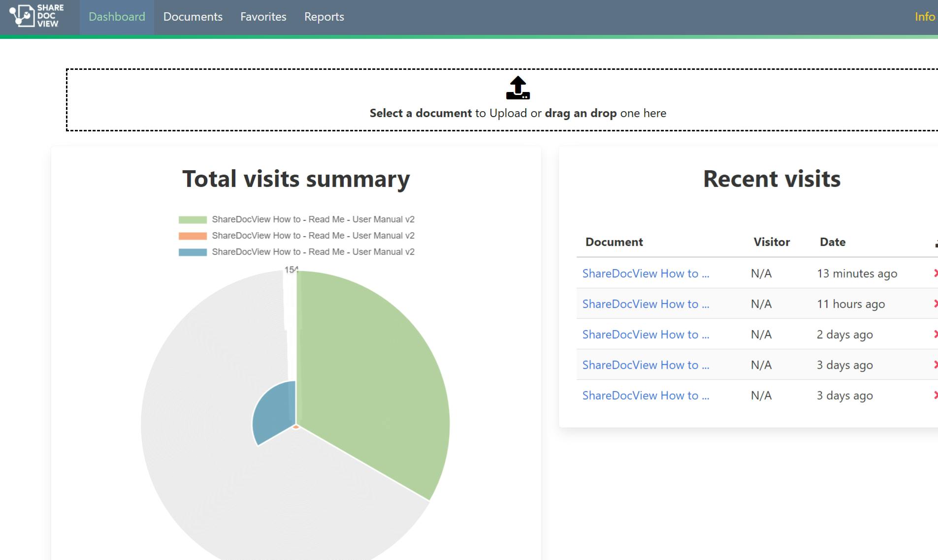The width and height of the screenshot is (938, 560).
Task: Select the blue pie chart segment
Action: click(x=276, y=411)
